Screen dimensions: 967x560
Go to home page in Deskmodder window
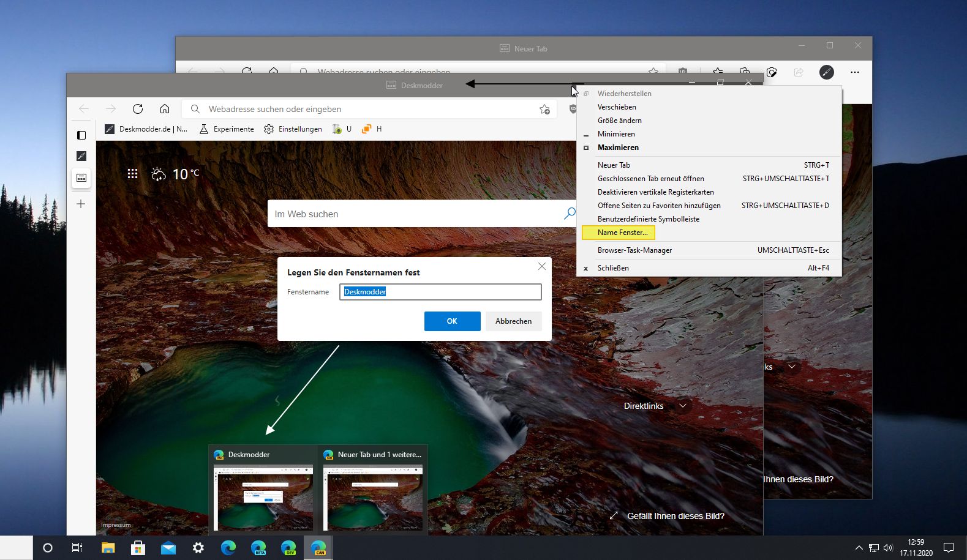click(165, 109)
